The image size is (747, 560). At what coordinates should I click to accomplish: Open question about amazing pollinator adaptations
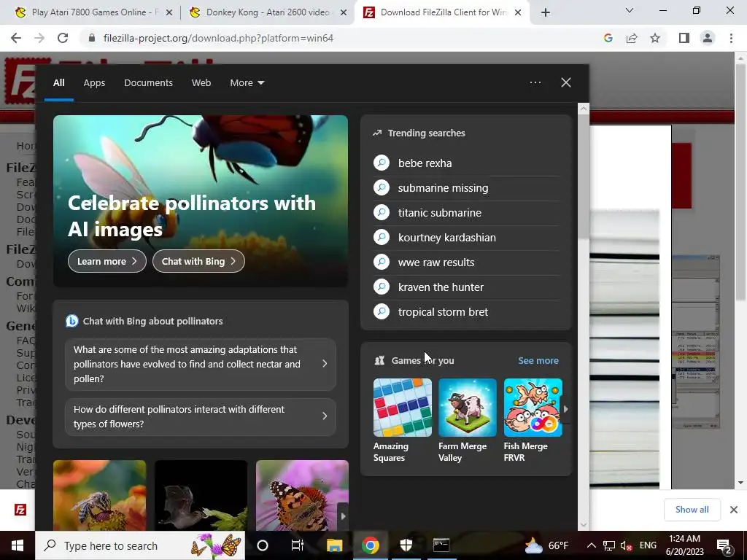[x=201, y=365]
